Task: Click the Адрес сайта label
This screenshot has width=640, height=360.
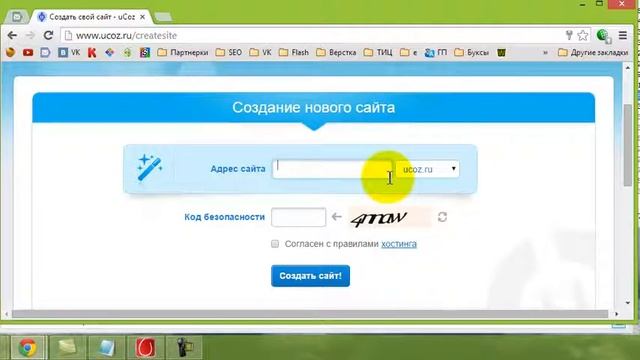Action: coord(238,169)
